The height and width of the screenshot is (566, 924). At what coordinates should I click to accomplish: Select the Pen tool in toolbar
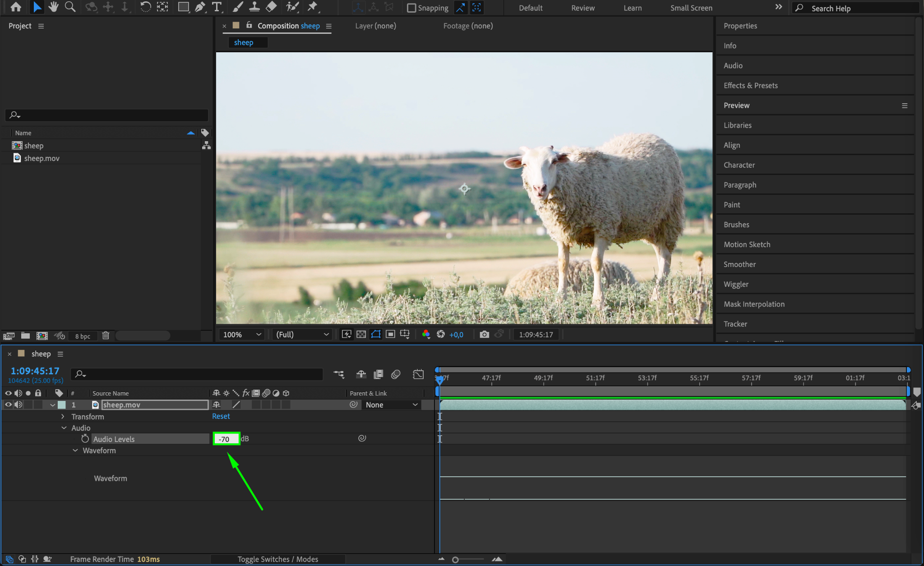coord(200,7)
